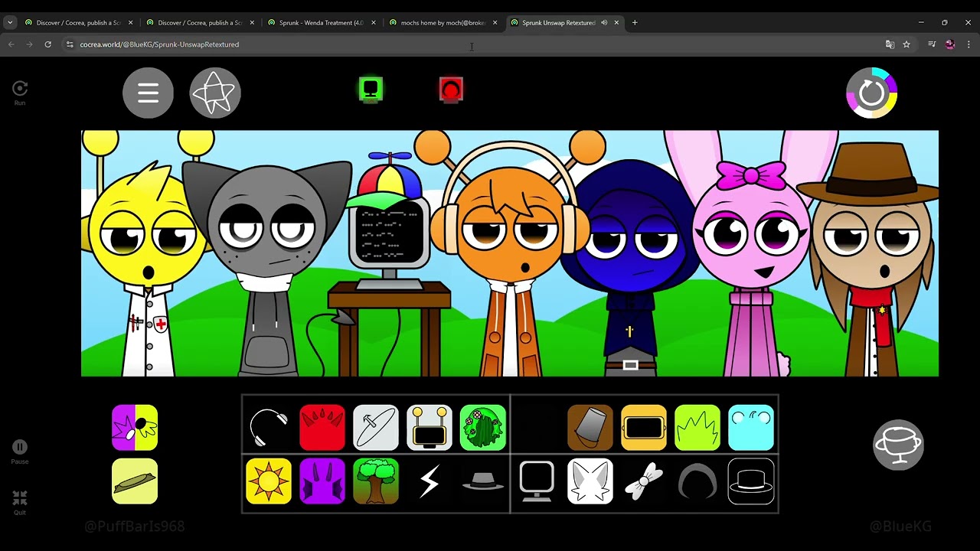Click the circular reset arrow button
Viewport: 980px width, 551px height.
tap(871, 93)
